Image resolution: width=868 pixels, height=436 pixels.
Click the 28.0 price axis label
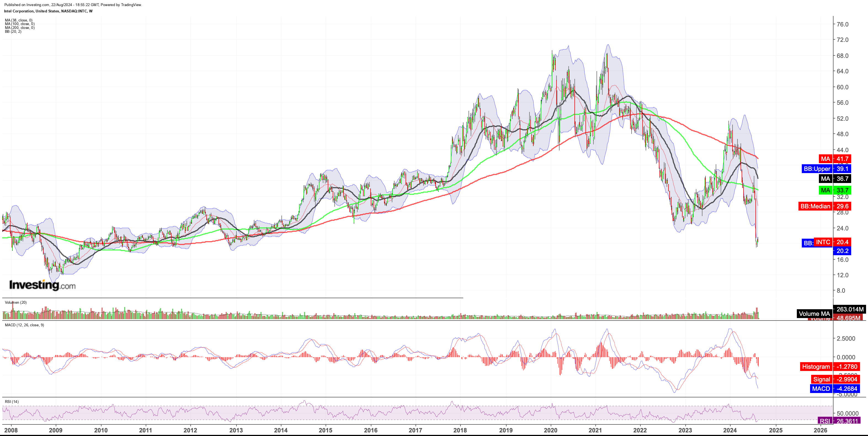(842, 212)
